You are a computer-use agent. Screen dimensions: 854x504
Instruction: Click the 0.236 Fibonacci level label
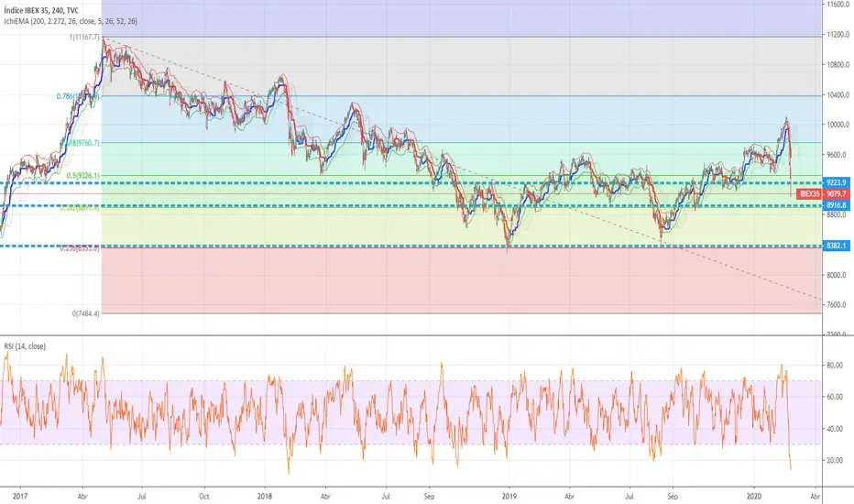tap(80, 248)
